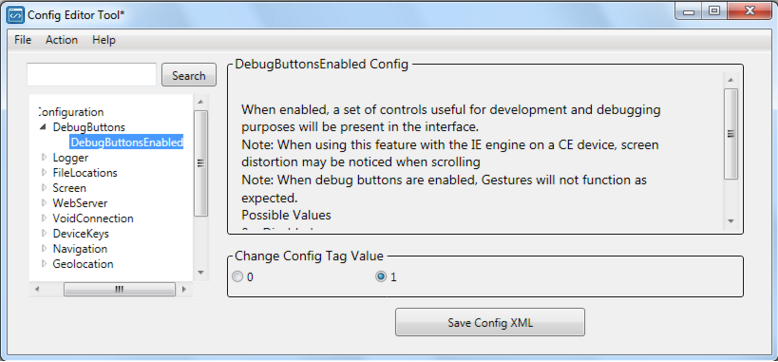Click the tree horizontal scroll right arrow

tap(184, 289)
